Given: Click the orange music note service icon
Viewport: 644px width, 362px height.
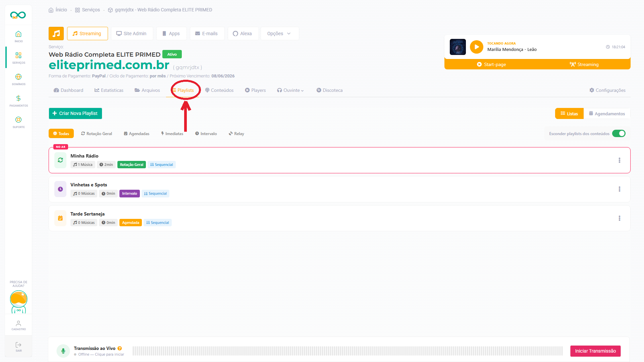Looking at the screenshot, I should [x=56, y=34].
